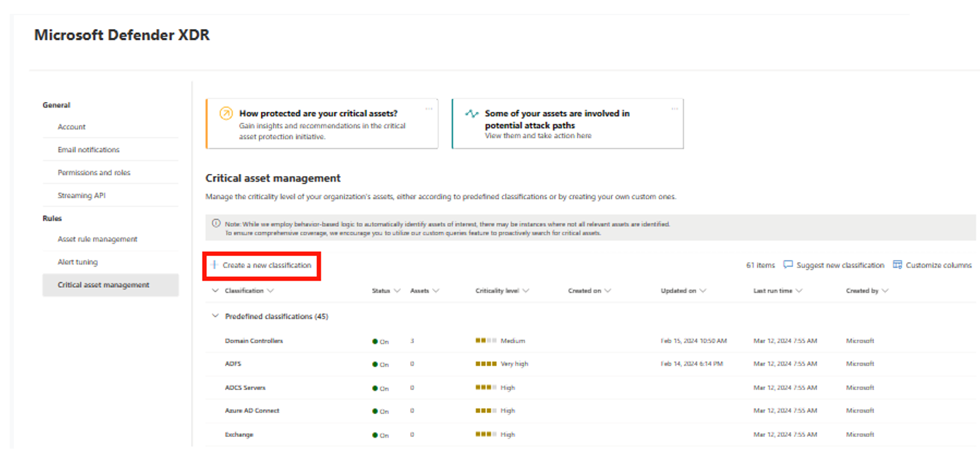This screenshot has height=450, width=980.
Task: Open Permissions and roles settings
Action: coord(94,172)
